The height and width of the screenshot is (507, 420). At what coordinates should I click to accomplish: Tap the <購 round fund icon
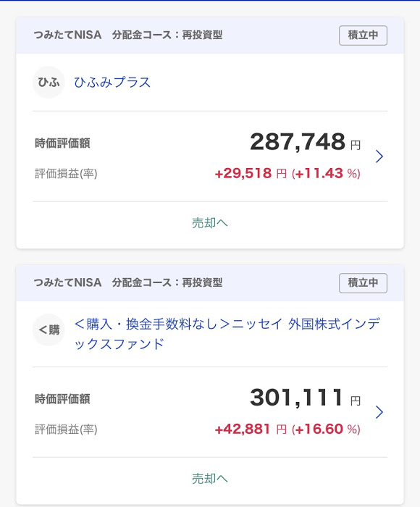tap(49, 330)
